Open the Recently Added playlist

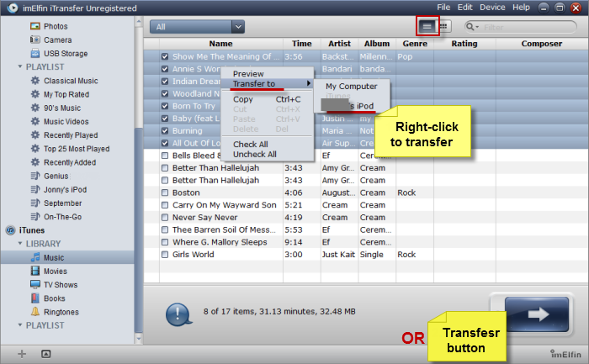(70, 162)
